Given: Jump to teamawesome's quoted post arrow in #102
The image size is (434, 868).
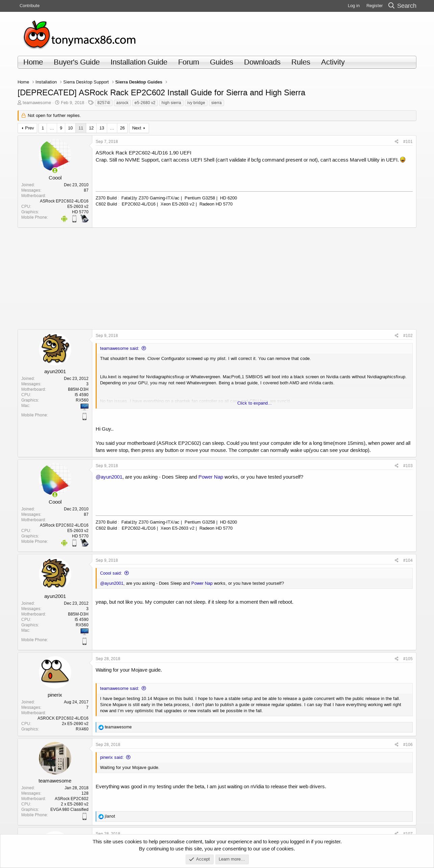Looking at the screenshot, I should 144,348.
